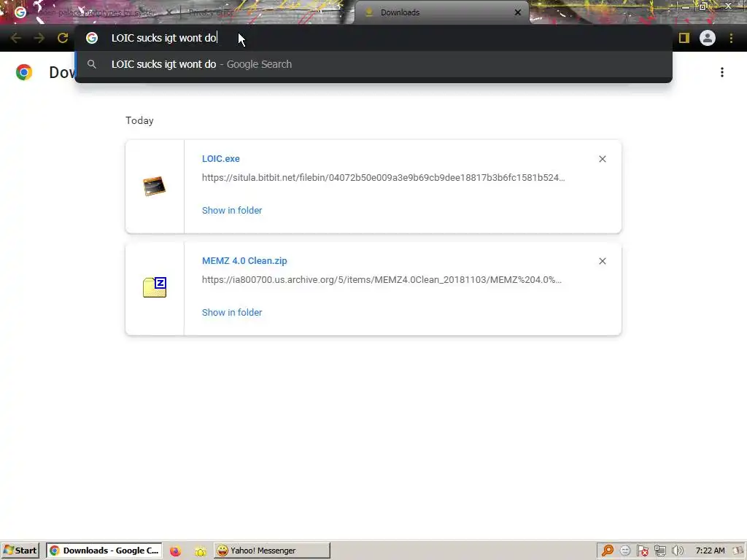This screenshot has width=747, height=560.
Task: Activate the Downloads - Google Chrome taskbar button
Action: click(104, 551)
